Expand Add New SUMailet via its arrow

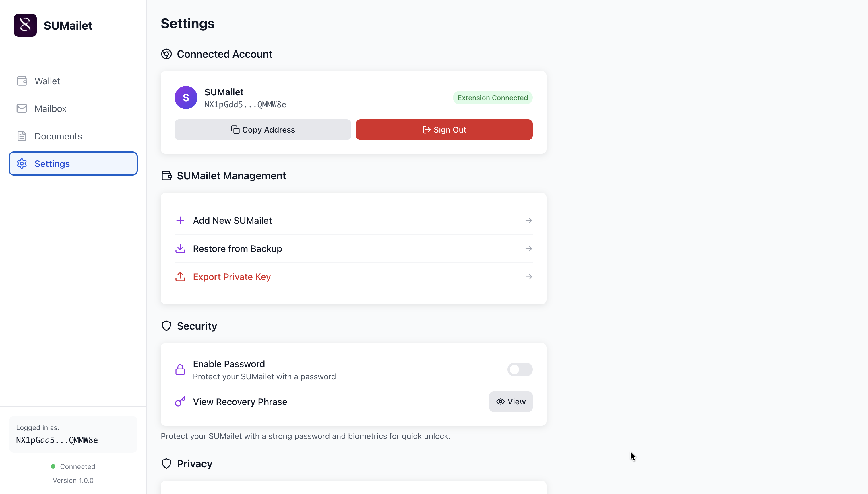[x=528, y=221]
